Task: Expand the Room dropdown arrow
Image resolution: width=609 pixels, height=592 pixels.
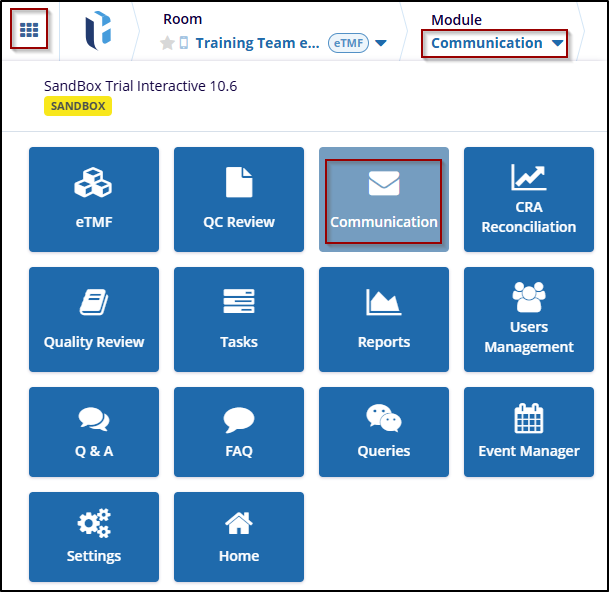Action: (381, 43)
